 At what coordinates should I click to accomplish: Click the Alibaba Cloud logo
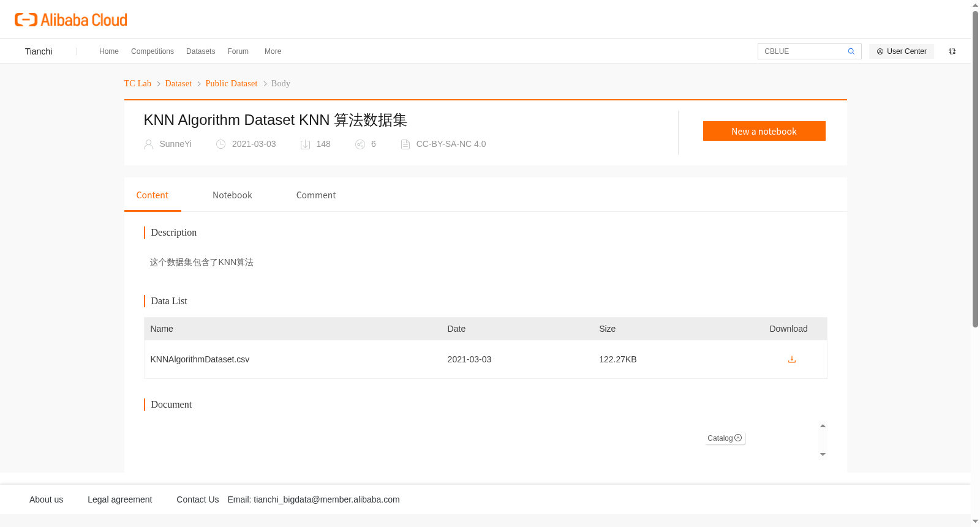(71, 20)
